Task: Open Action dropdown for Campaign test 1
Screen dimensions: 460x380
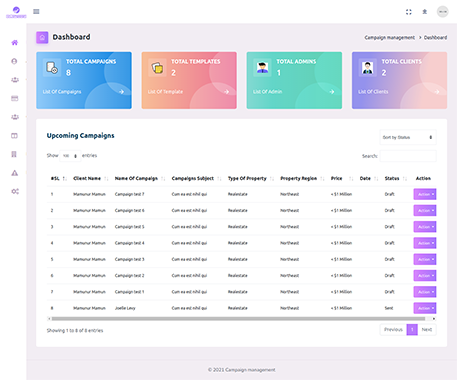Action: click(x=425, y=292)
